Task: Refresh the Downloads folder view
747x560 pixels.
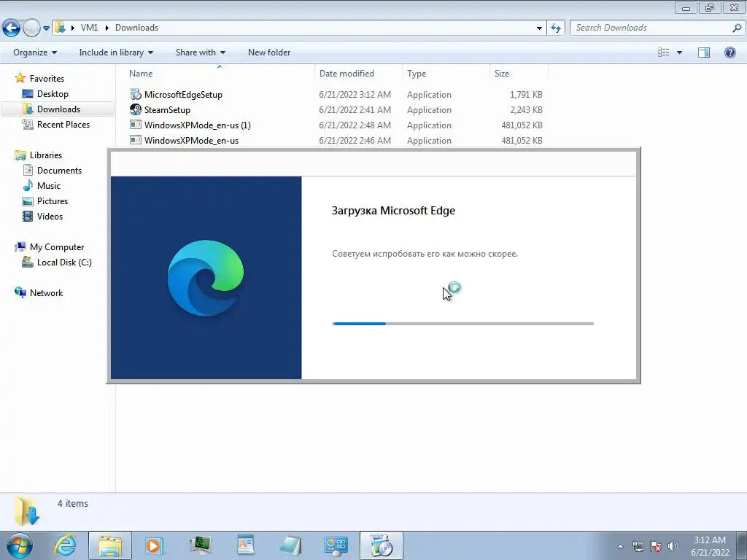Action: coord(555,28)
